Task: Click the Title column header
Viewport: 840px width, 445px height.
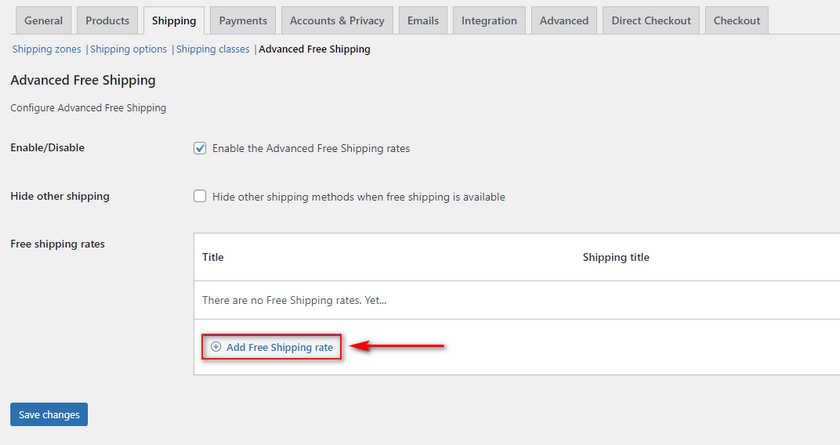Action: pyautogui.click(x=213, y=257)
